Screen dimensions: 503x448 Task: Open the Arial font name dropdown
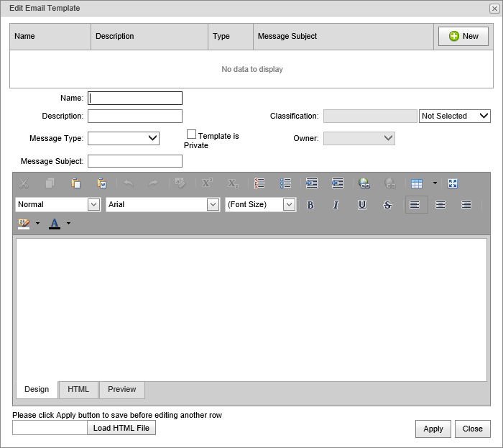213,204
